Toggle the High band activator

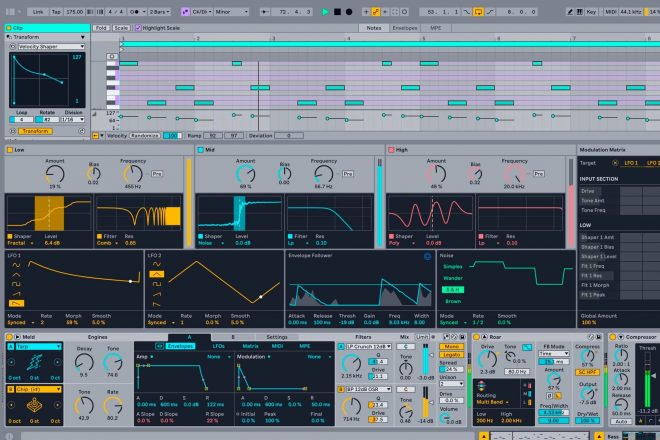[391, 149]
